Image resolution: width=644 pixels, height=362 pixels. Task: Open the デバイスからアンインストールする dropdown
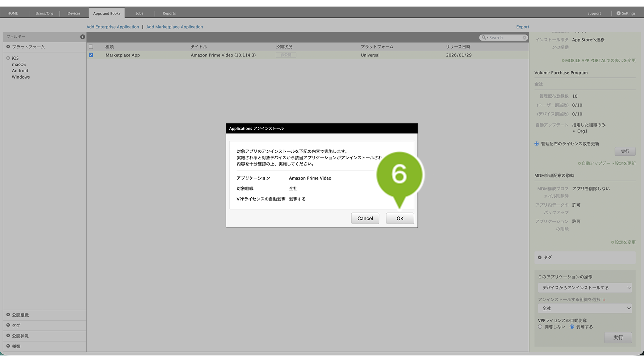tap(585, 288)
